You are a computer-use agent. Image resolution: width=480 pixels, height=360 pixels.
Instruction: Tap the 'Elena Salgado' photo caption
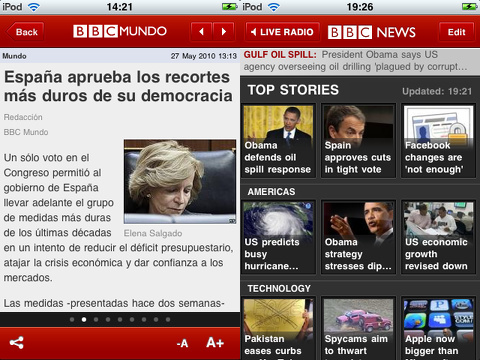point(153,233)
